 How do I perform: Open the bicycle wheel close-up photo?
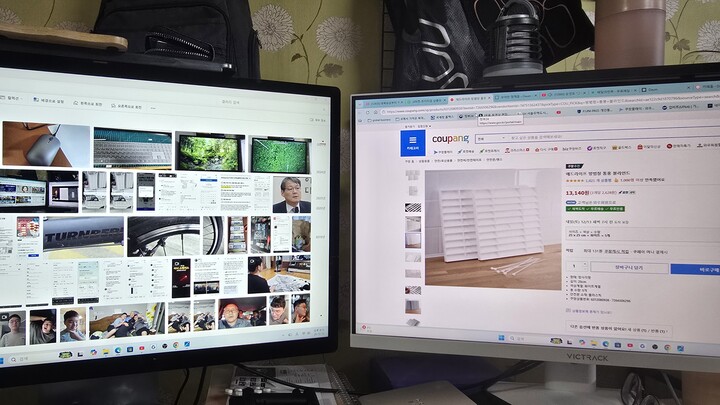pos(163,236)
